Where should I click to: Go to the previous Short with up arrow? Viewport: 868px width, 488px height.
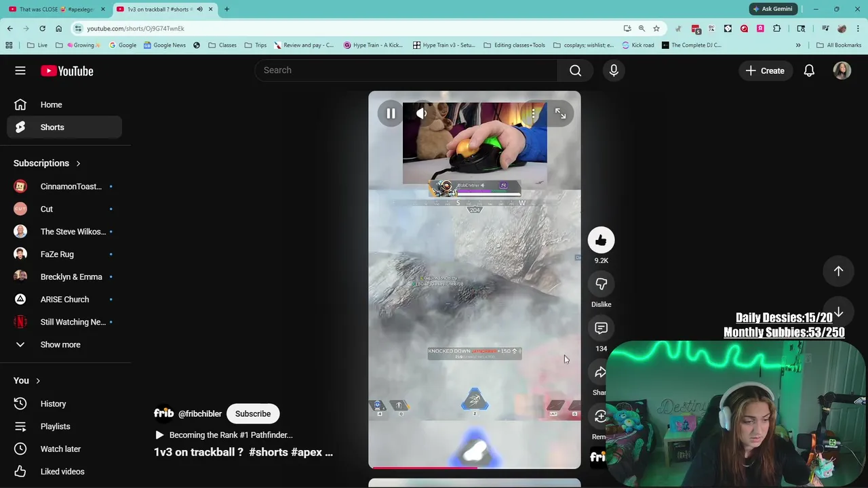click(838, 270)
